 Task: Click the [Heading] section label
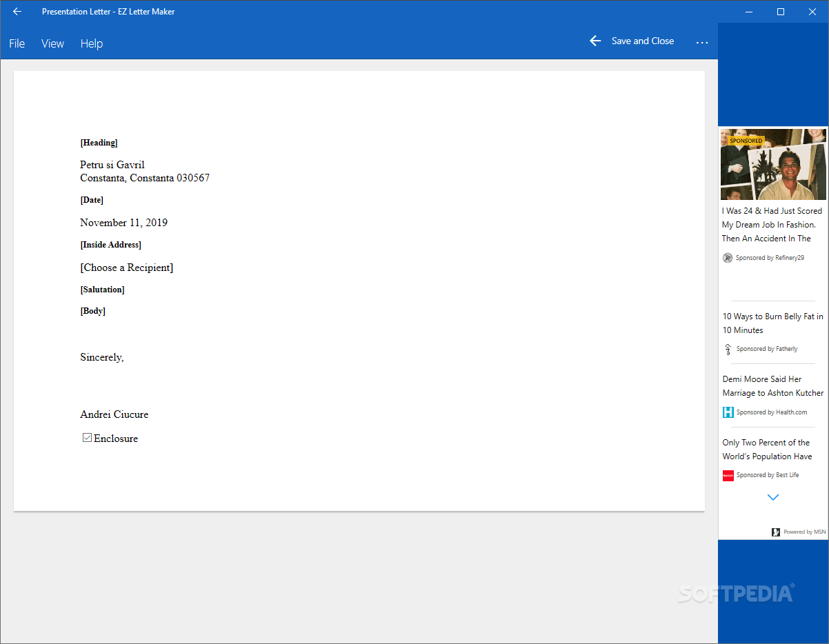tap(99, 143)
